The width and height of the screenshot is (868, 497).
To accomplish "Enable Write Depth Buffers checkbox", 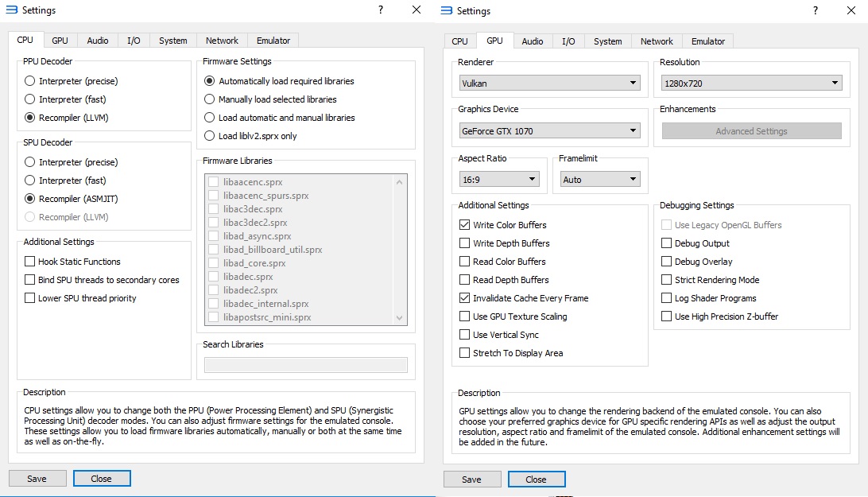I will coord(465,243).
